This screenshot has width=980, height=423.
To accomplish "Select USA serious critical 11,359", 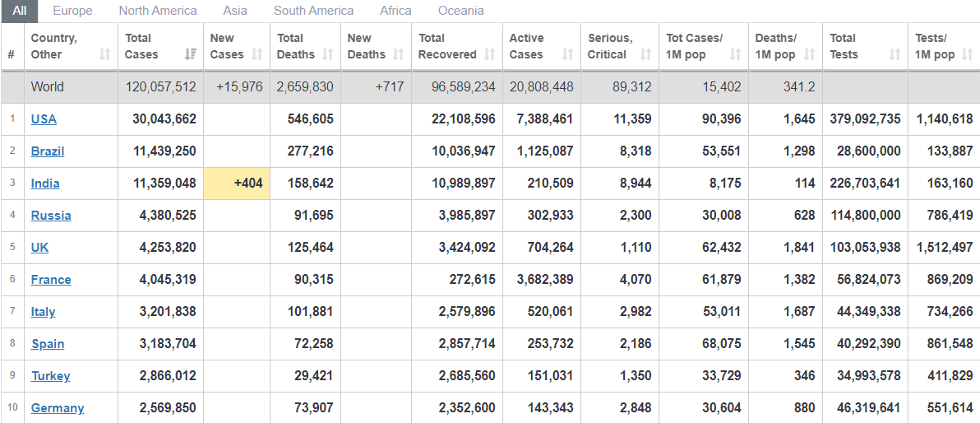I will 632,119.
